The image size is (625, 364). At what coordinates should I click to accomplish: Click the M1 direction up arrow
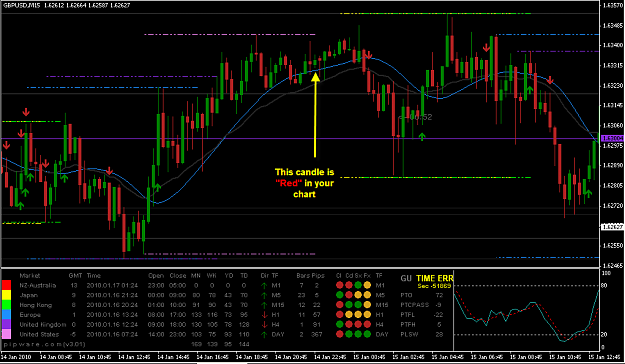coord(264,285)
